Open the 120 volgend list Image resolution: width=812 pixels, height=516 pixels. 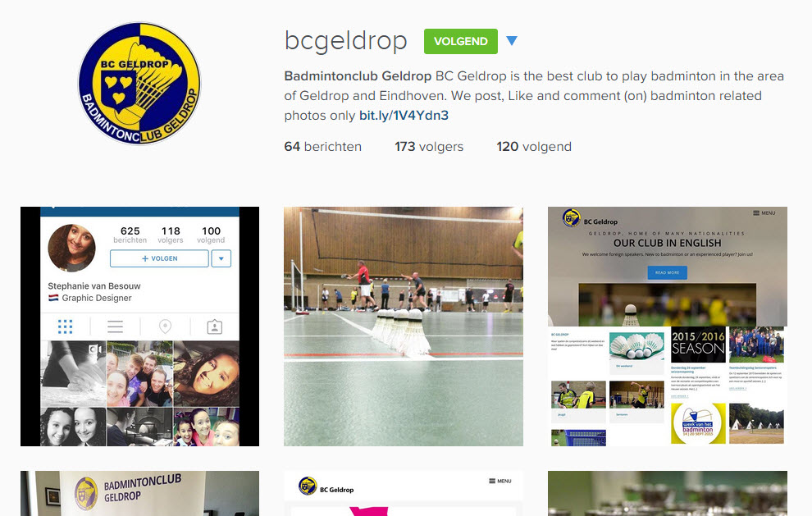click(x=534, y=147)
